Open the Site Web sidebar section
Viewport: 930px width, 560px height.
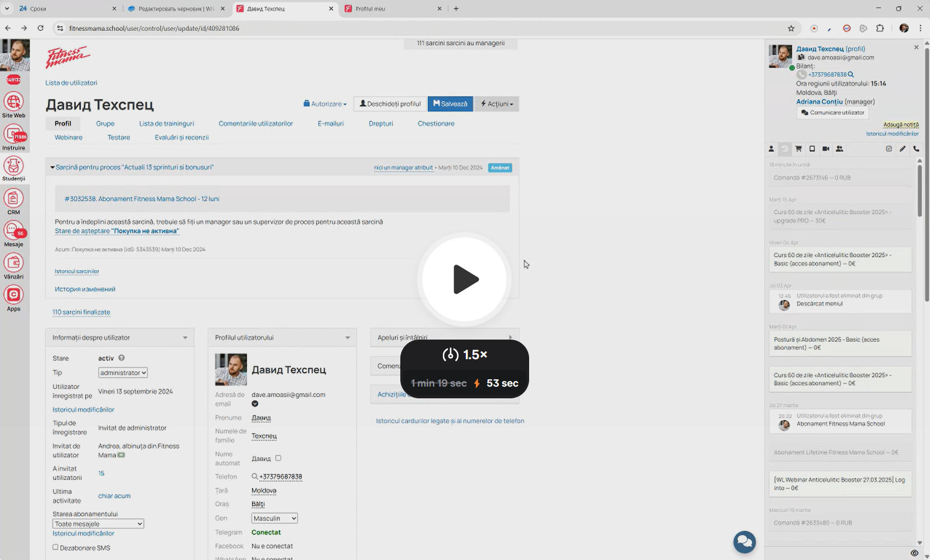pyautogui.click(x=13, y=105)
